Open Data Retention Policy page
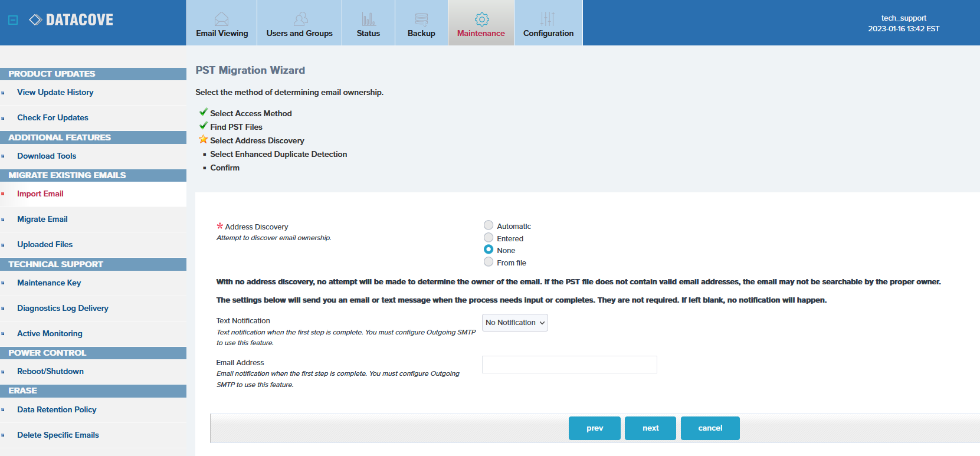This screenshot has height=456, width=980. pos(57,409)
